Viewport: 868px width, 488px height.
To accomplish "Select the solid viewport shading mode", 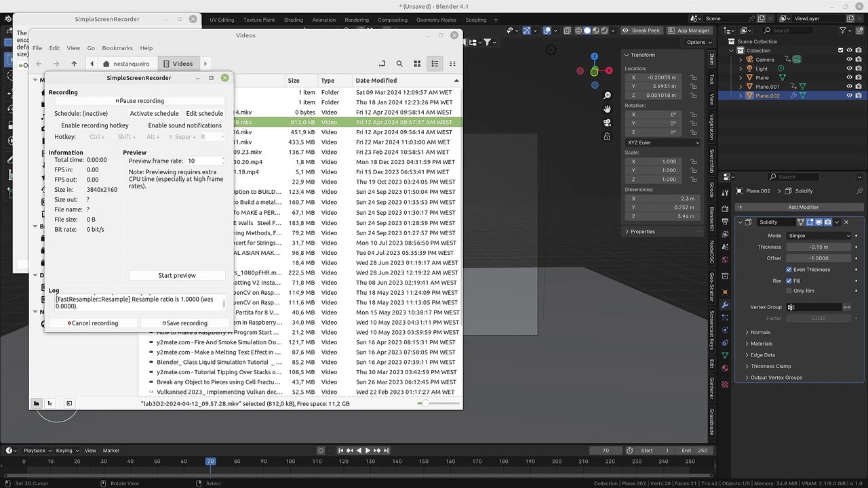I will (x=587, y=30).
